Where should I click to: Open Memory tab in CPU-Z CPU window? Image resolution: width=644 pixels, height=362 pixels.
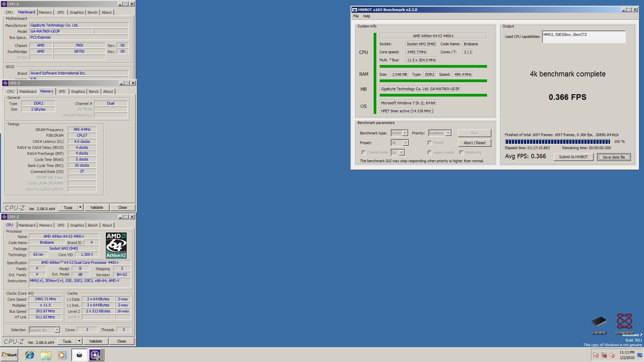click(46, 225)
